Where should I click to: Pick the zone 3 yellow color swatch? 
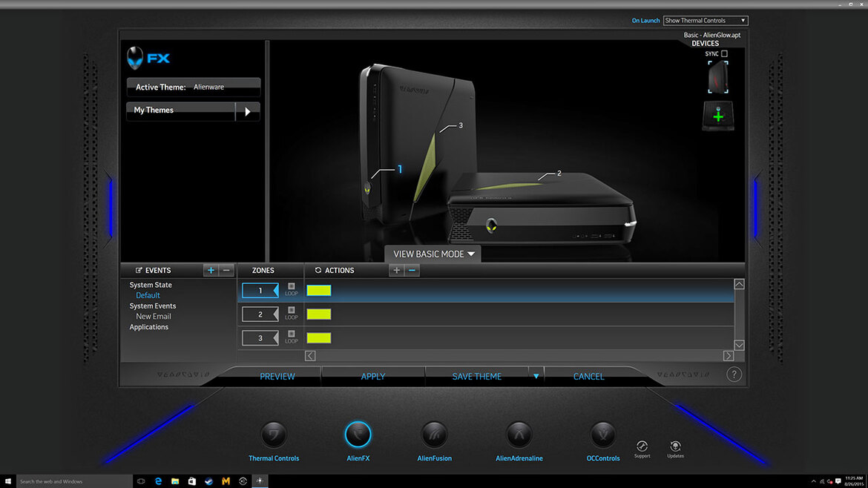click(319, 338)
